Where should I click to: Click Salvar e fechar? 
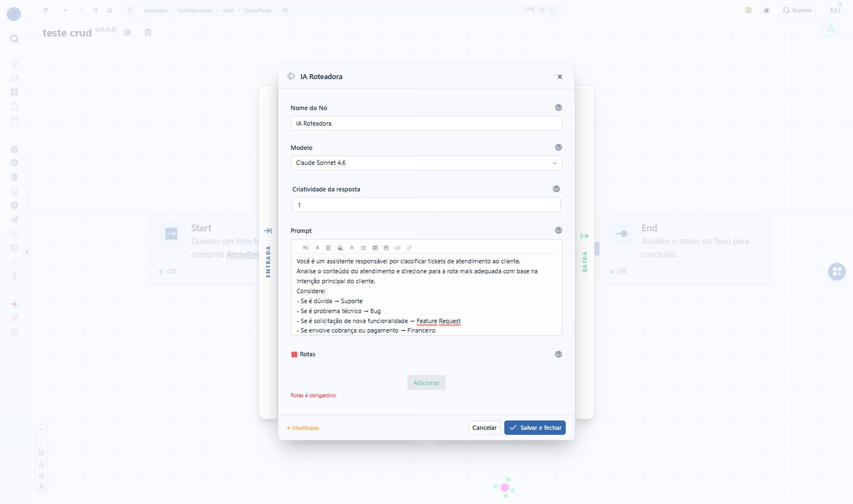tap(535, 428)
